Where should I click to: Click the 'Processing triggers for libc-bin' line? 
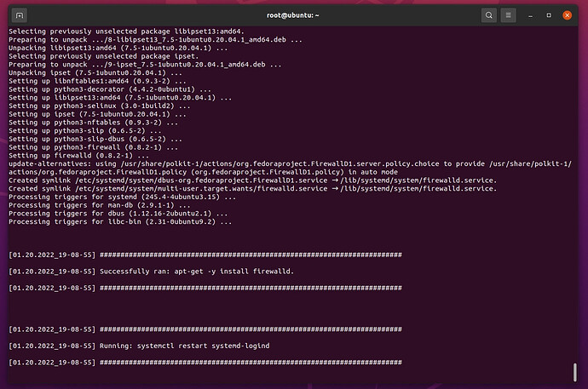pos(120,221)
